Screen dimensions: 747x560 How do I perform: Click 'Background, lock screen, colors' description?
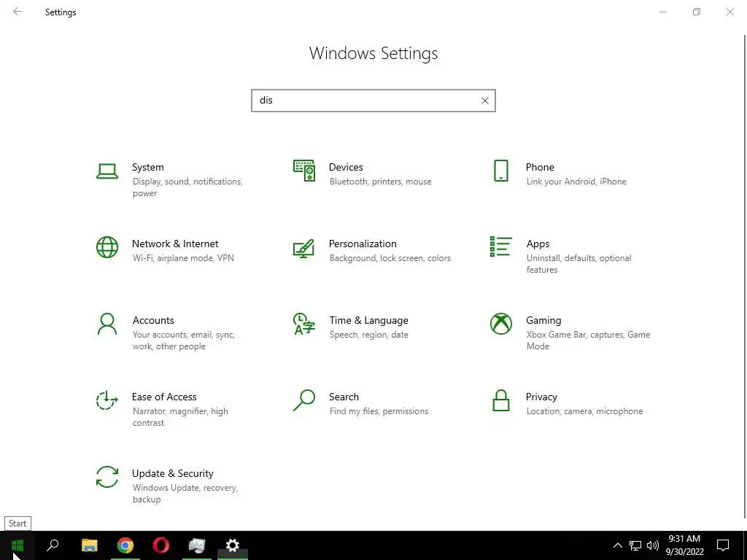(390, 258)
